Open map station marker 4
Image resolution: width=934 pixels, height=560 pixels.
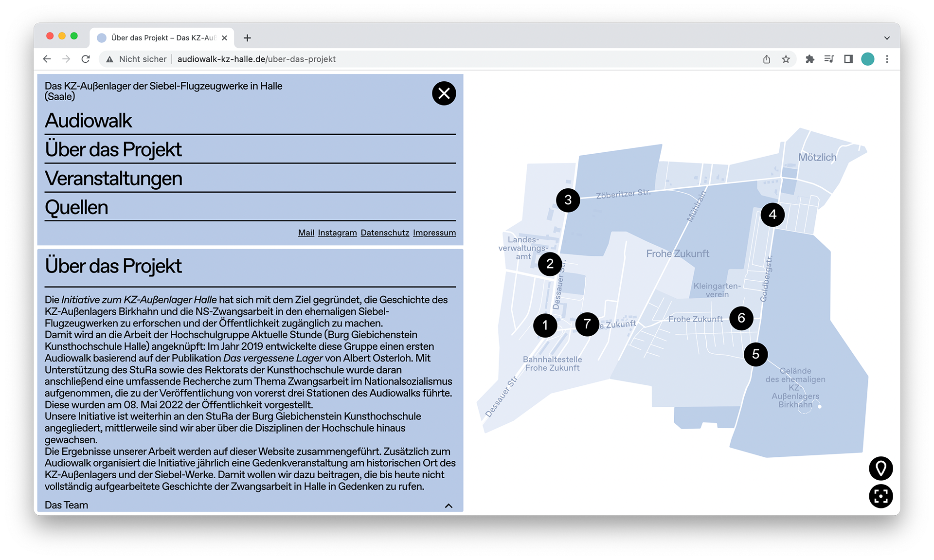[x=772, y=215]
